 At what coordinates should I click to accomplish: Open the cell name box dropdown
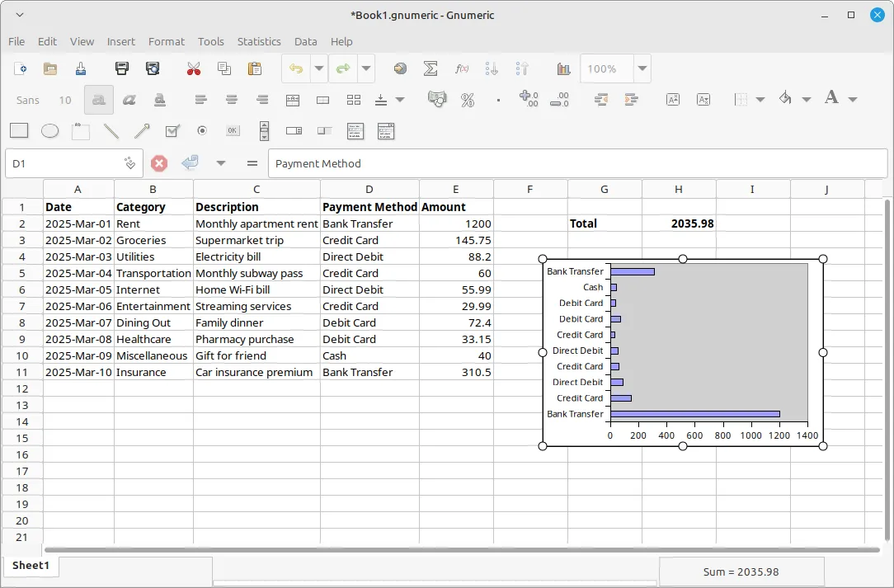(x=129, y=163)
